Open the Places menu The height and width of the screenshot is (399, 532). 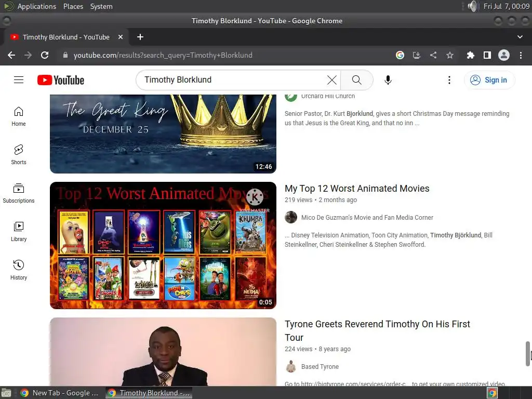(73, 6)
